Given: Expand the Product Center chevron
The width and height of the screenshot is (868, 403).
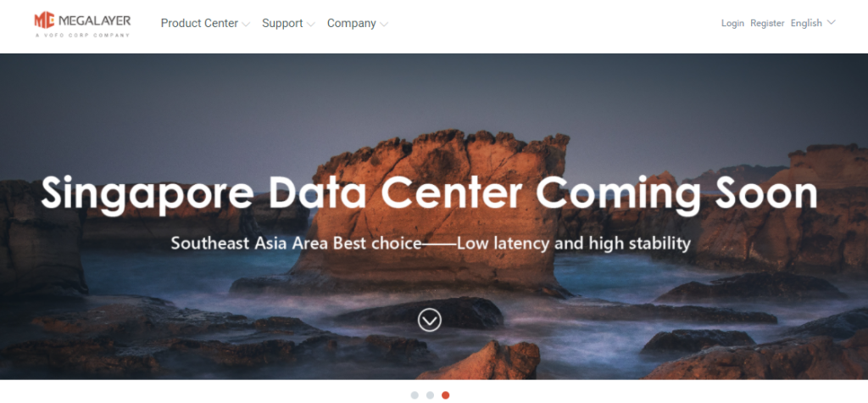Looking at the screenshot, I should click(246, 24).
